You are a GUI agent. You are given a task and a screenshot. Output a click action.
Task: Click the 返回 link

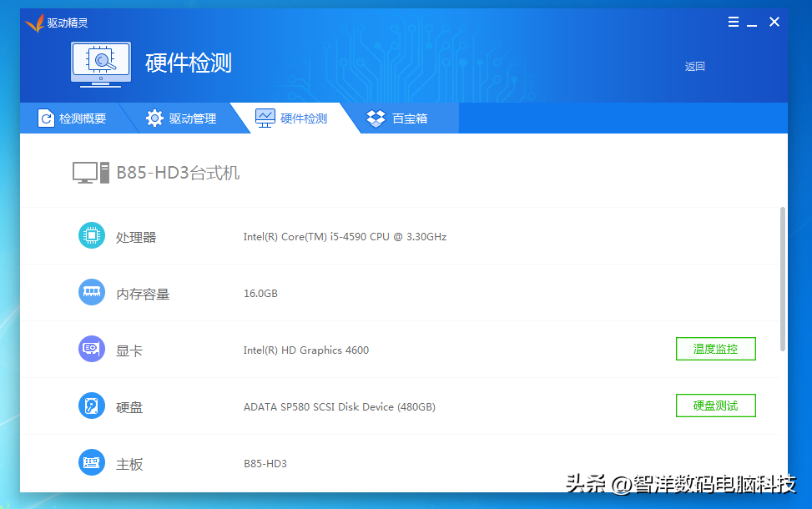pyautogui.click(x=695, y=66)
